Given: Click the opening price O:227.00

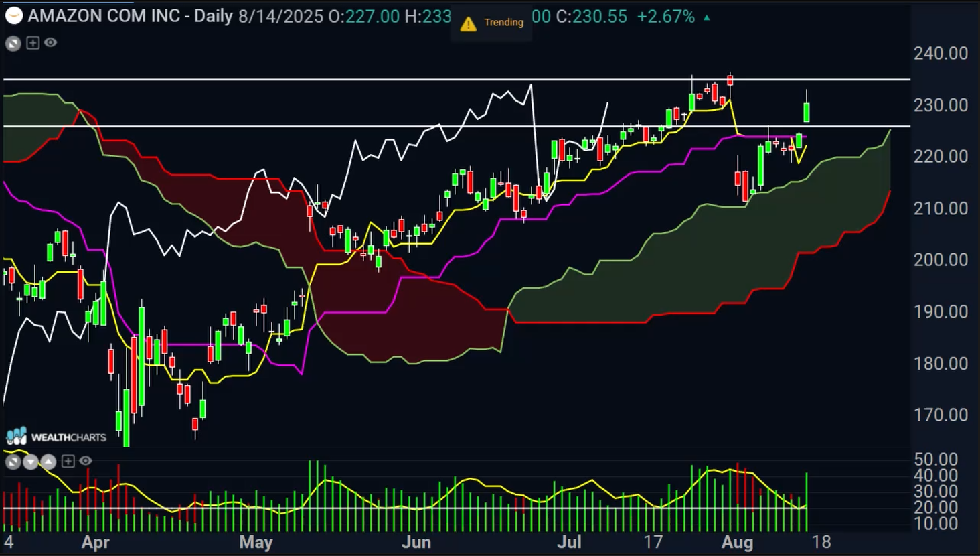Looking at the screenshot, I should tap(364, 16).
